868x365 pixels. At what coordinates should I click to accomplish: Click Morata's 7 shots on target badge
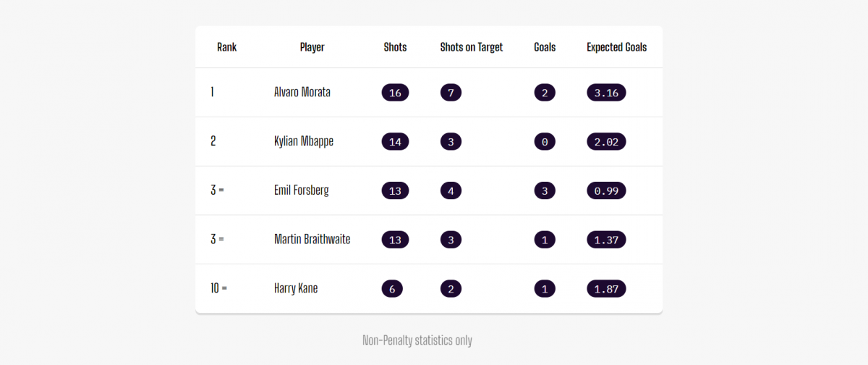pyautogui.click(x=451, y=92)
